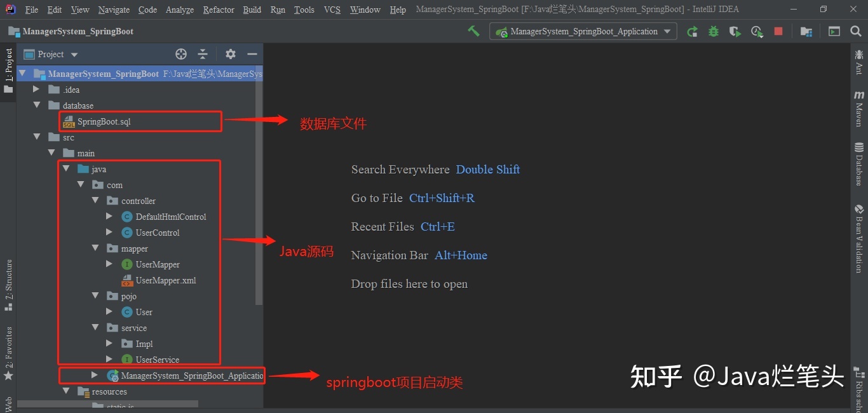Run with coverage shield icon
This screenshot has height=413, width=868.
[x=735, y=31]
